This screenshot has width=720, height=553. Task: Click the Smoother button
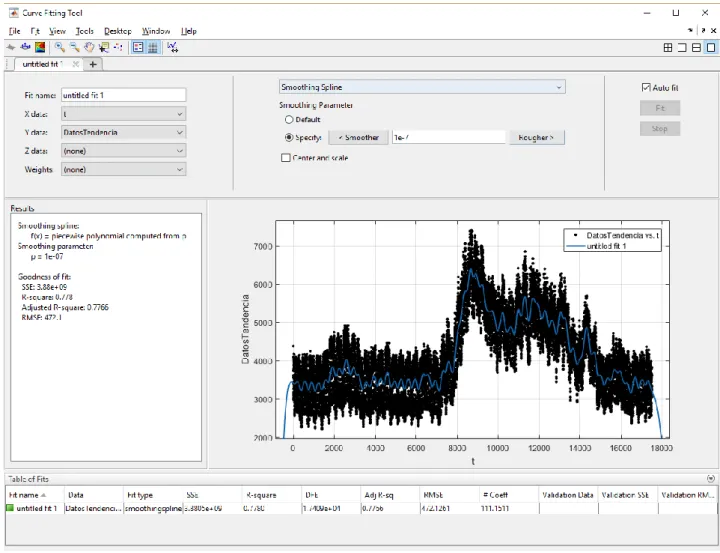pos(359,137)
